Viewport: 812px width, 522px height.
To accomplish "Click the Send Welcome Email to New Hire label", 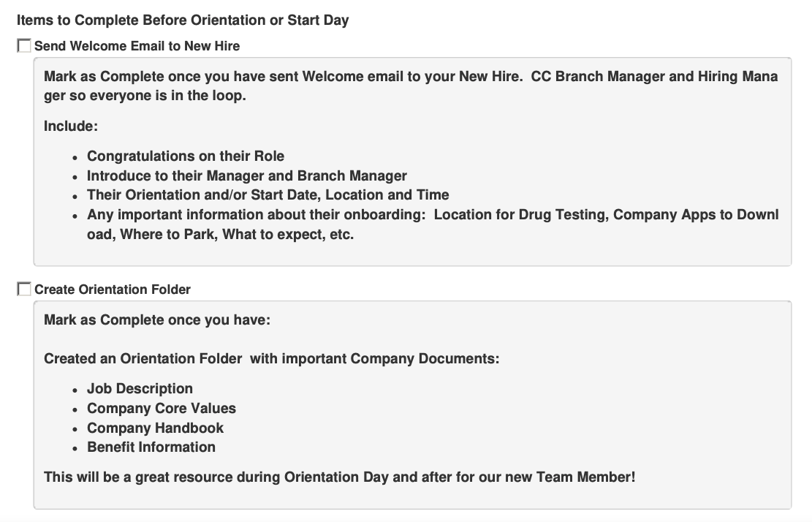I will [x=137, y=46].
